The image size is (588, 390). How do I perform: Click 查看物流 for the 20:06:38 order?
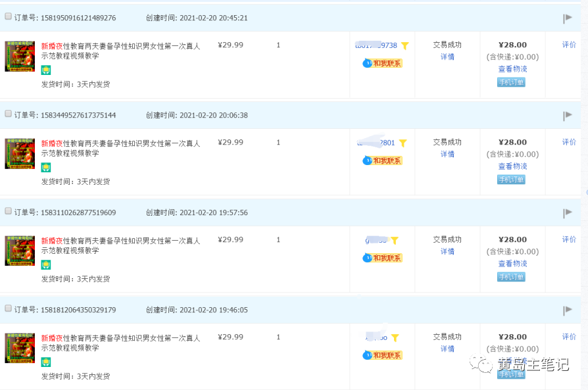pyautogui.click(x=512, y=166)
